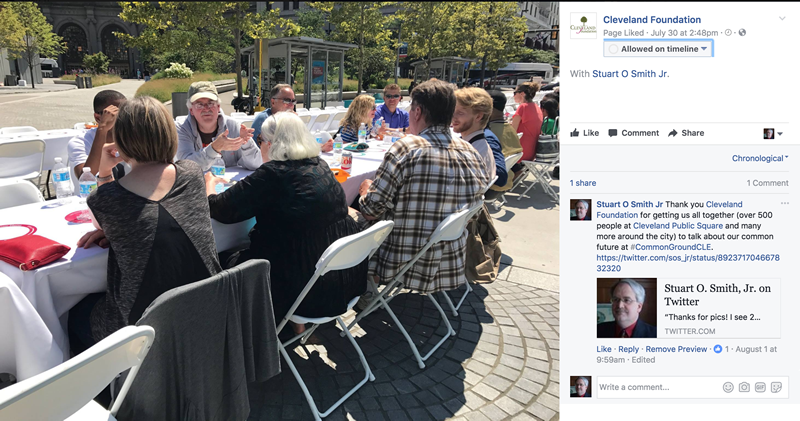
Task: Click the Comment speech bubble icon
Action: pos(613,133)
